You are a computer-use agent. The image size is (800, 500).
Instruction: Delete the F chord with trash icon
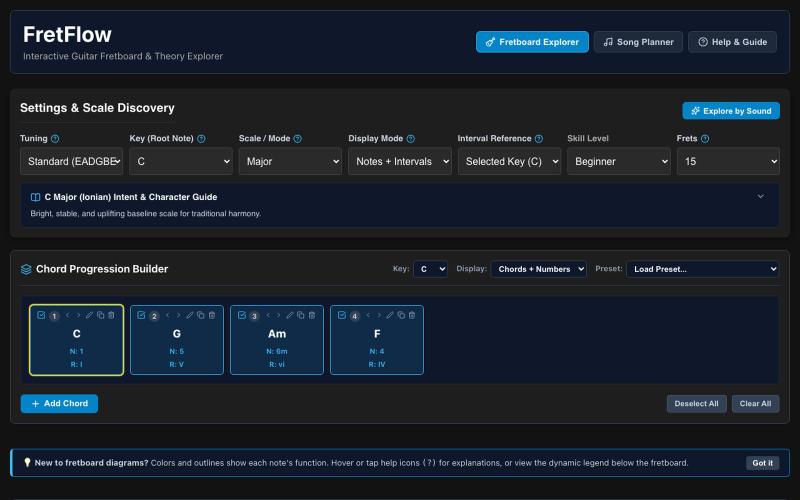tap(412, 315)
